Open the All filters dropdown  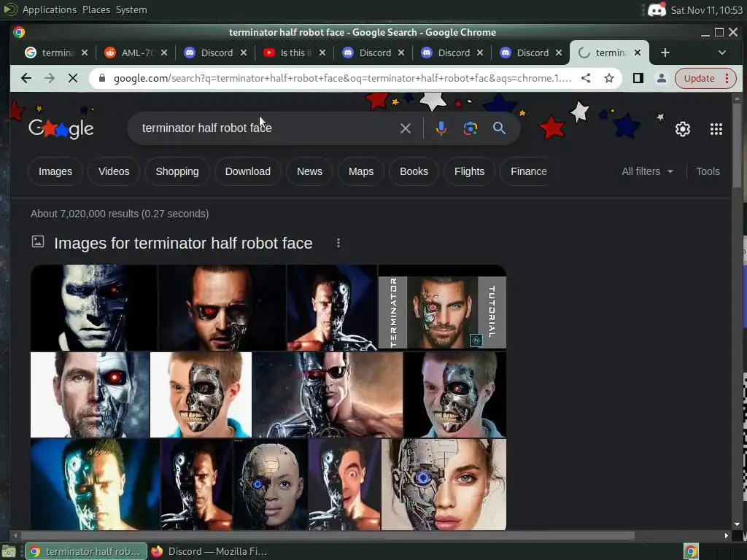[x=648, y=171]
